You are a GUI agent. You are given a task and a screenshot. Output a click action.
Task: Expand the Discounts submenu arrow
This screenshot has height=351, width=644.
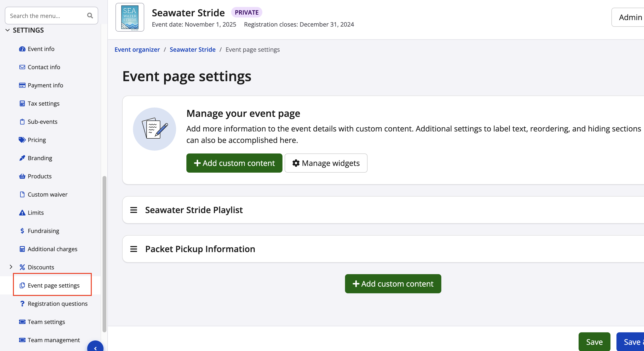point(11,267)
